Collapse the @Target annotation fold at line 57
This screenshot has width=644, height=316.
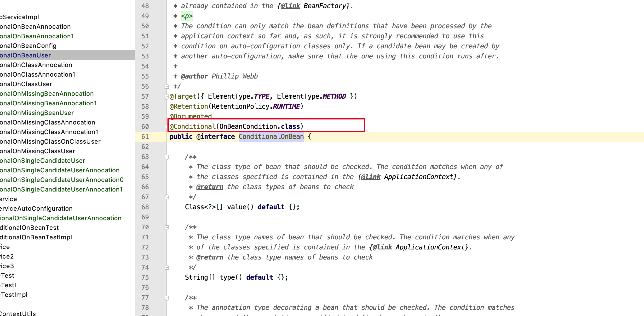(x=166, y=96)
